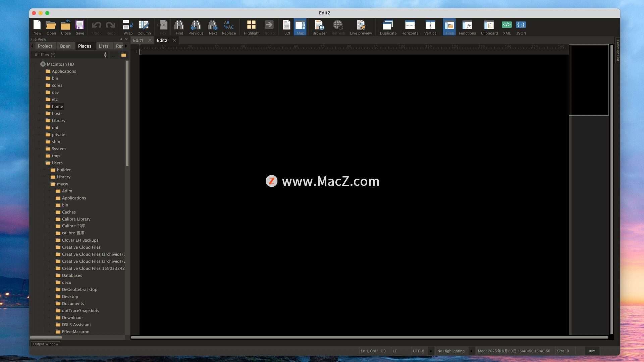The width and height of the screenshot is (644, 362).
Task: Jump to Previous search match
Action: point(196,27)
